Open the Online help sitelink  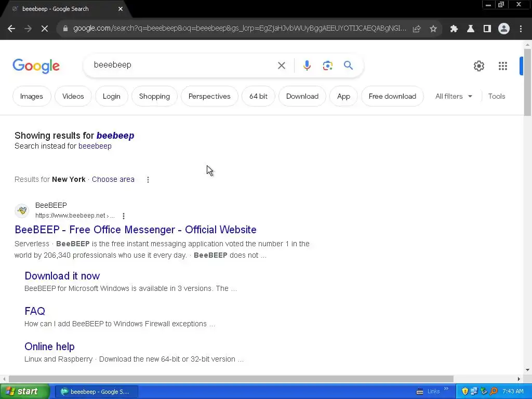pos(49,347)
